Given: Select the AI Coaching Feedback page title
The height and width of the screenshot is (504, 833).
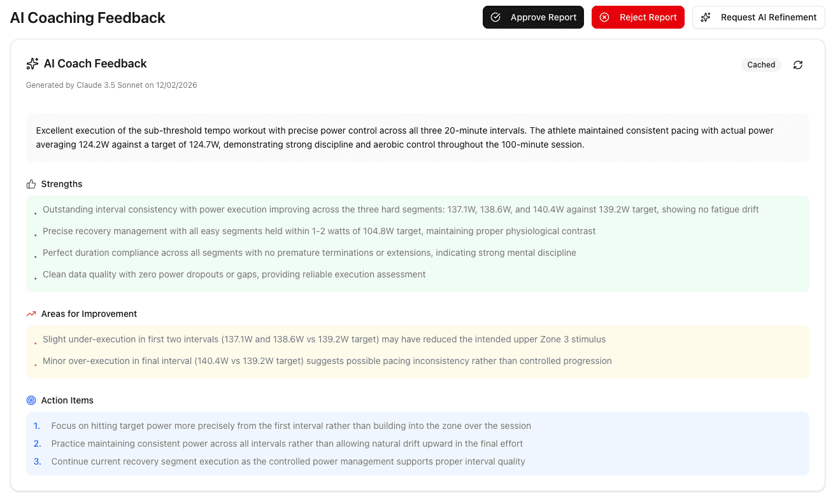Looking at the screenshot, I should pyautogui.click(x=87, y=18).
